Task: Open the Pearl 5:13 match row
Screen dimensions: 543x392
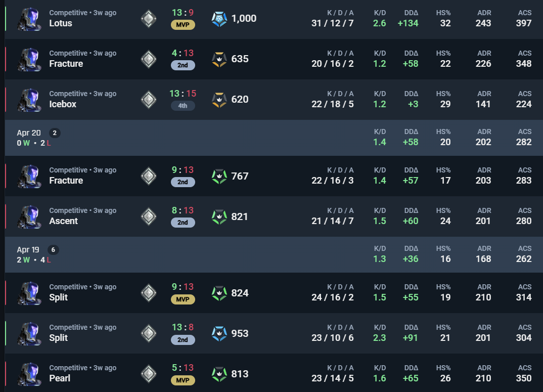Action: (274, 373)
